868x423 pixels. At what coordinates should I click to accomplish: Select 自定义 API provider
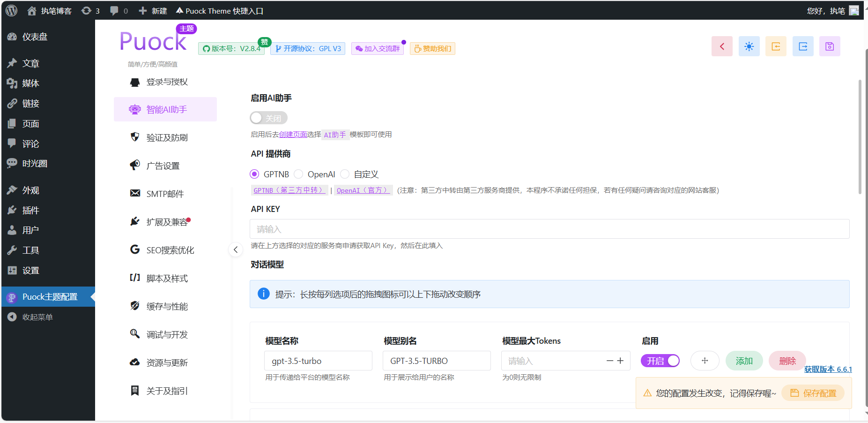[x=359, y=174]
